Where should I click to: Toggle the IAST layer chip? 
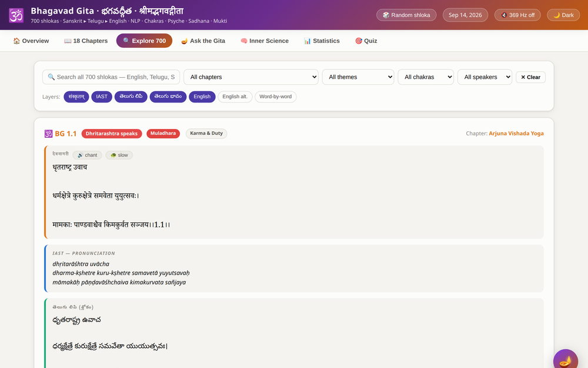tap(102, 97)
